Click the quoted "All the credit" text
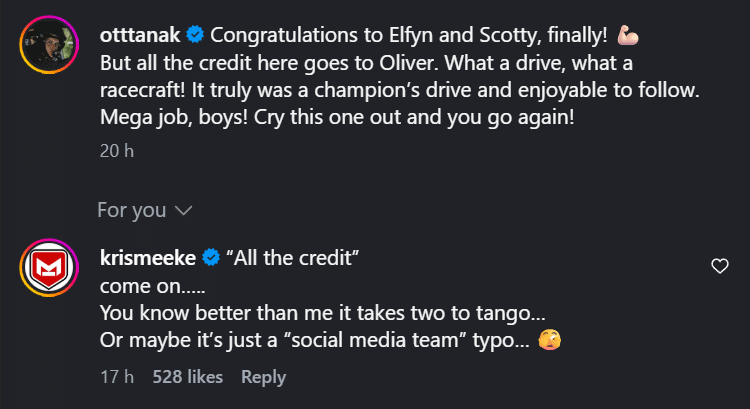 [x=292, y=258]
